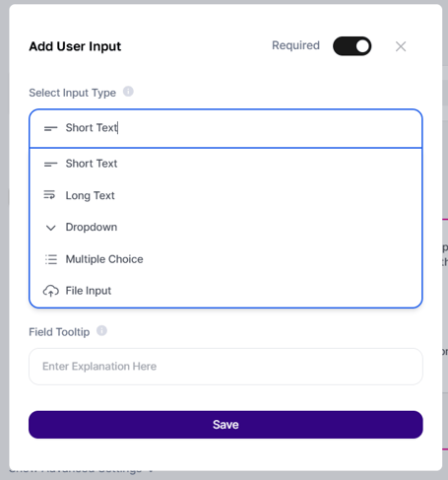
Task: Click info icon beside Select Input Type
Action: 128,92
